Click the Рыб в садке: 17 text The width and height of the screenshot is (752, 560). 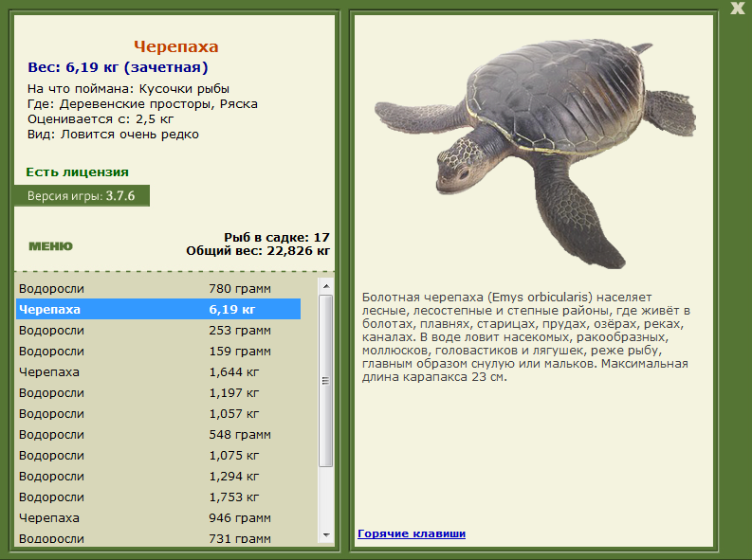click(277, 237)
